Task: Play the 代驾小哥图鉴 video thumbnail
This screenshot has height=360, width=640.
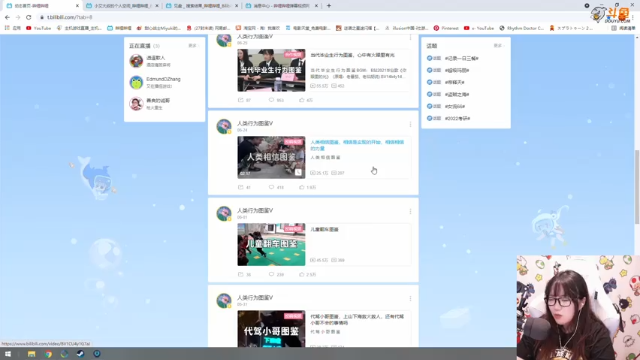Action: [x=271, y=329]
